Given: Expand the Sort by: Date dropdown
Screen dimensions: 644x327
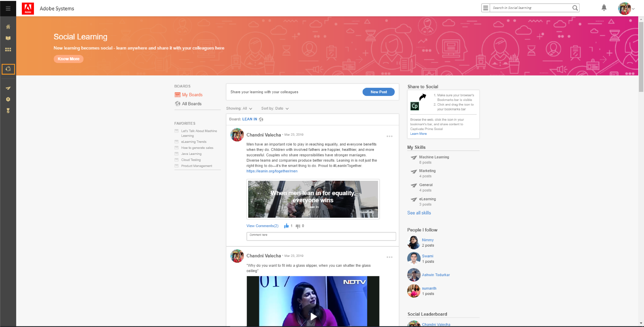Looking at the screenshot, I should click(275, 108).
